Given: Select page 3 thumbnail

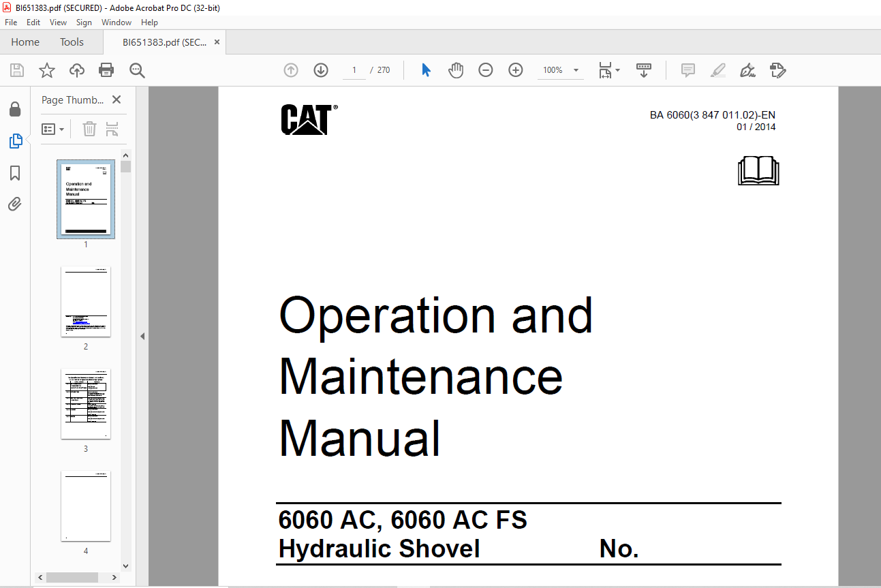Looking at the screenshot, I should pyautogui.click(x=86, y=404).
